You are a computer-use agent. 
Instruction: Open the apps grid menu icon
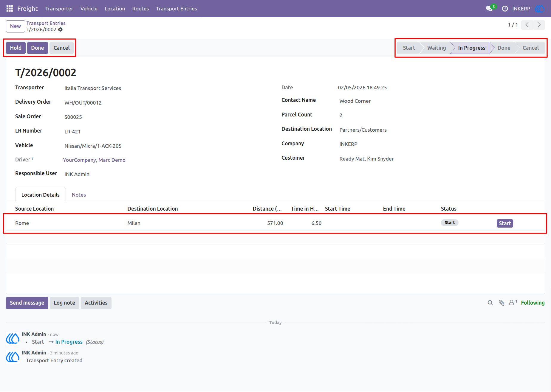pyautogui.click(x=10, y=9)
